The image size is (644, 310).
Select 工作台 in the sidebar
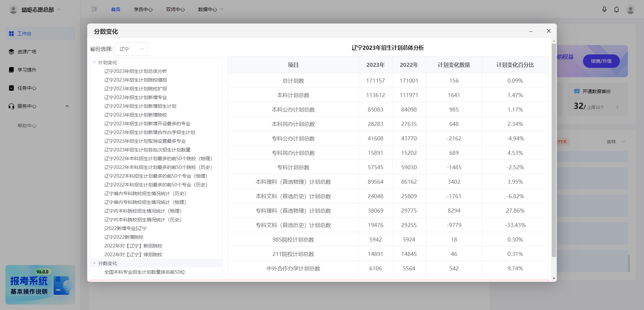coord(24,34)
